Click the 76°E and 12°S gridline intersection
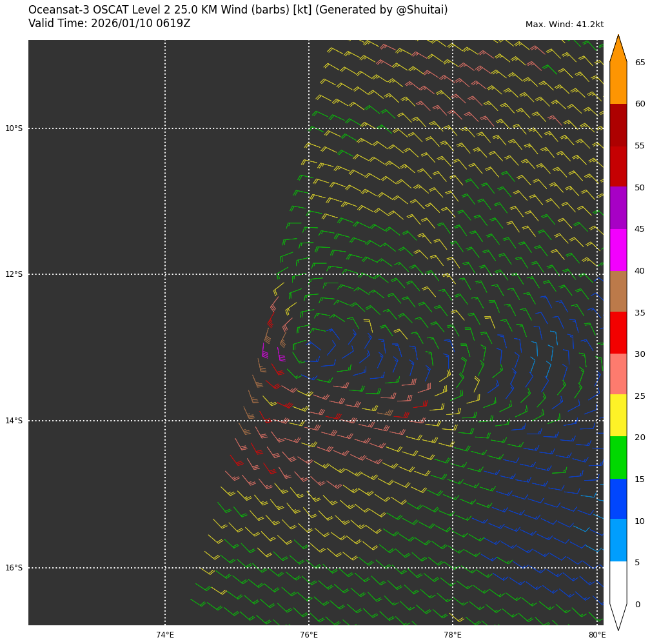Viewport: 650px width, 644px height. tap(309, 274)
